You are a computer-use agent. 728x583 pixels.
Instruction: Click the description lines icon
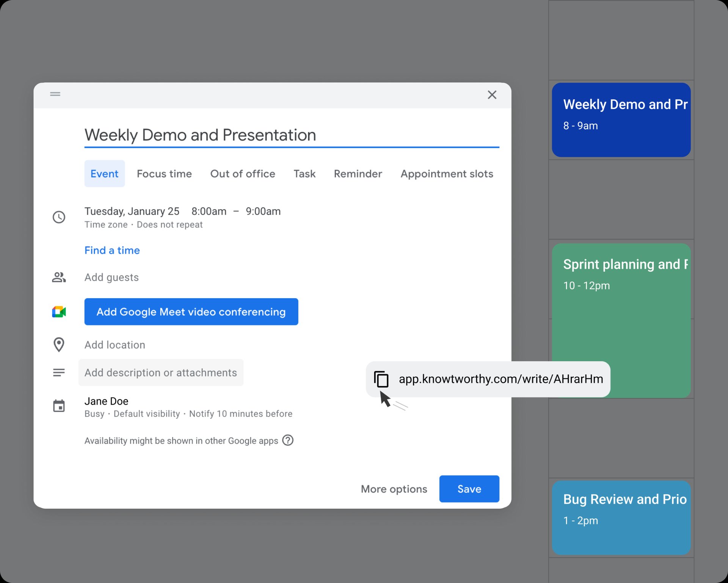pyautogui.click(x=59, y=372)
